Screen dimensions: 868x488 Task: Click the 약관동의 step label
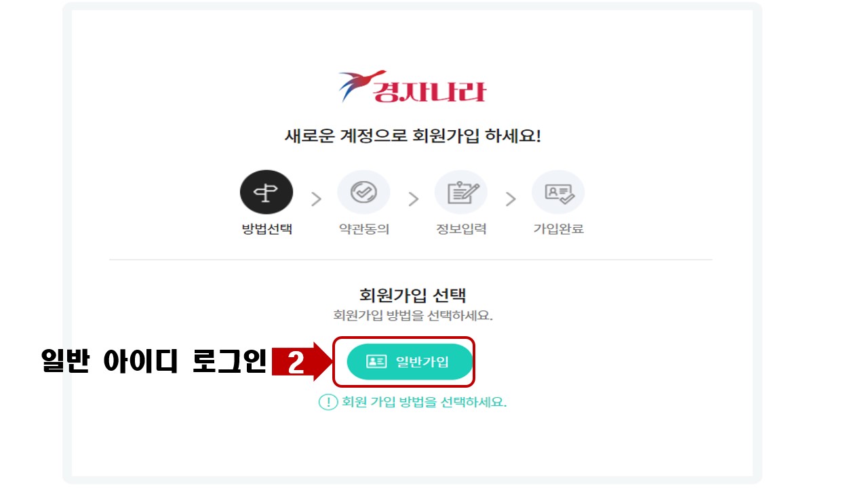[364, 229]
